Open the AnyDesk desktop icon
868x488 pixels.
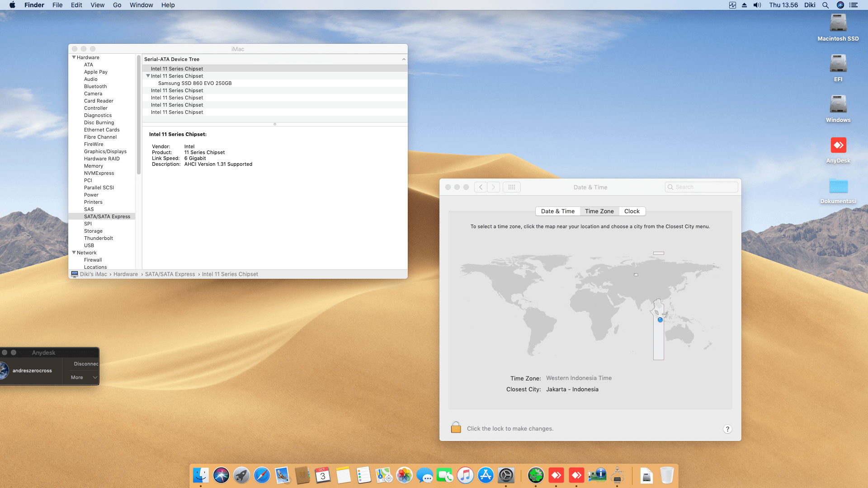838,146
